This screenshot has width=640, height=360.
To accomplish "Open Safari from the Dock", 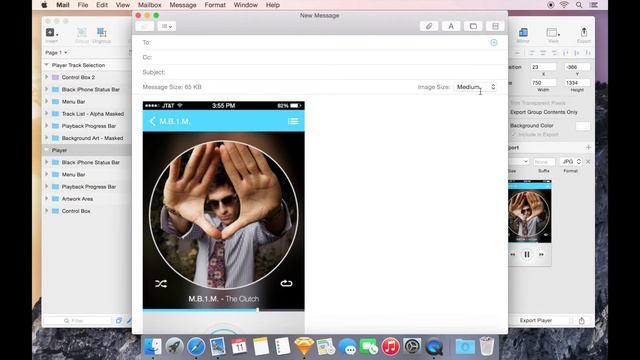I will coord(196,347).
